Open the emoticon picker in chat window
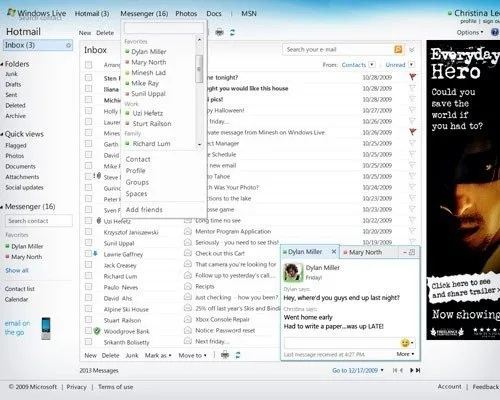The height and width of the screenshot is (400, 500). click(407, 343)
